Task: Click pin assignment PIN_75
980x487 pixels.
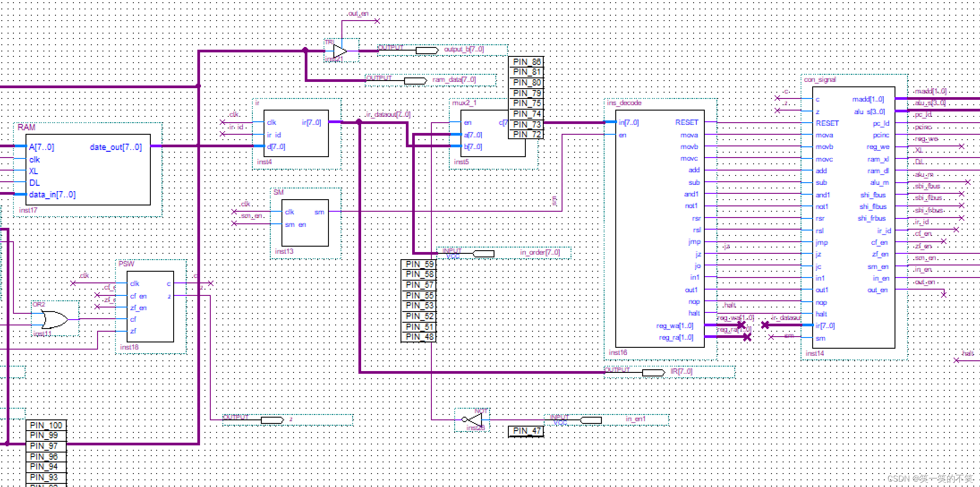Action: [x=526, y=103]
